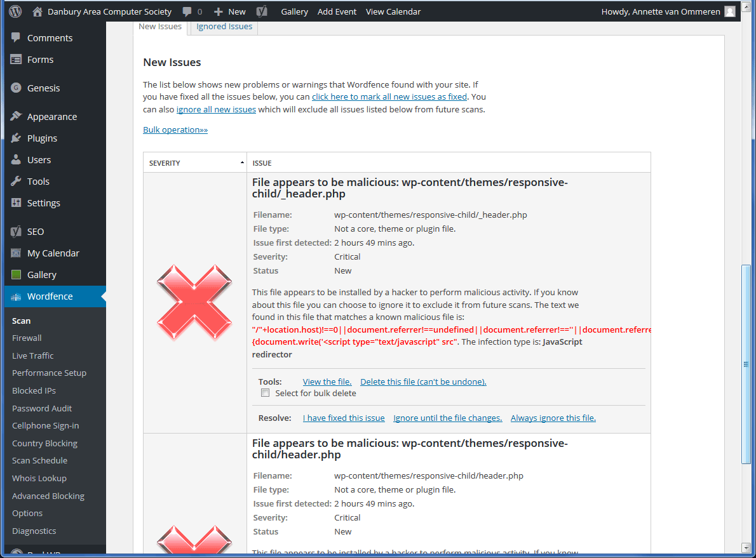
Task: Click the Gallery green sidebar icon
Action: [16, 275]
